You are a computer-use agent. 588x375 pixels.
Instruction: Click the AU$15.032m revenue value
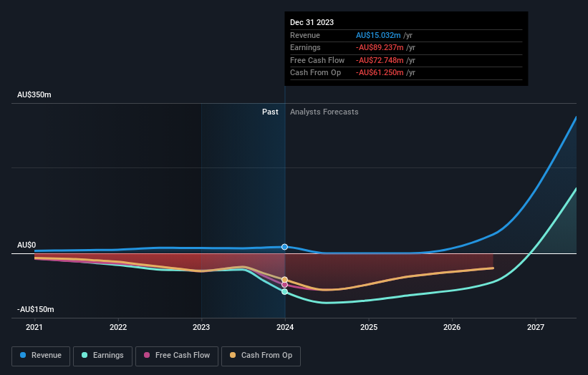click(378, 35)
